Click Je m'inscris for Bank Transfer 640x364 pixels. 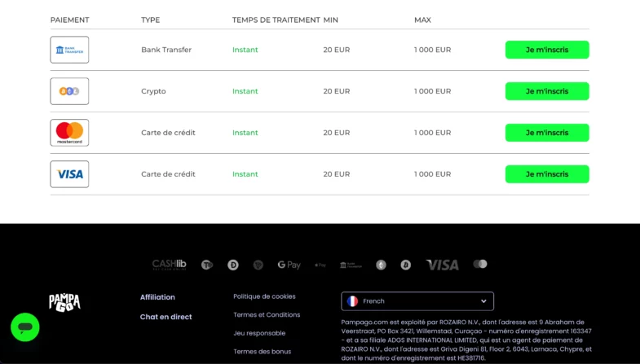click(547, 50)
